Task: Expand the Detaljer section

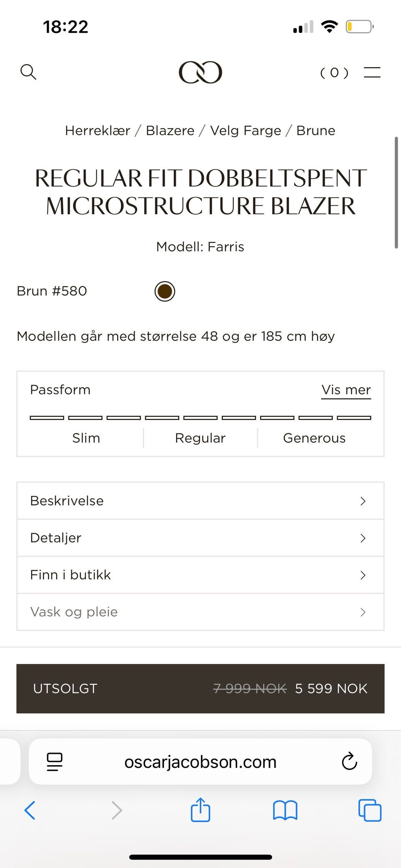Action: click(x=200, y=538)
